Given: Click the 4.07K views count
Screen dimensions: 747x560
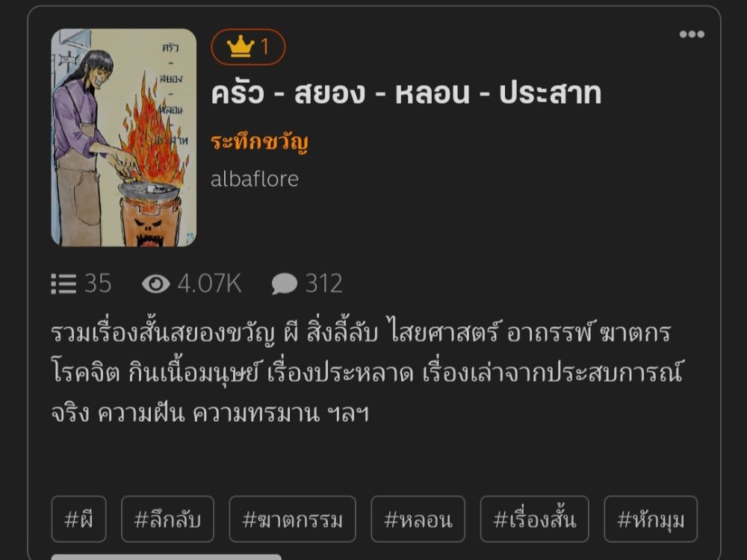Looking at the screenshot, I should tap(210, 284).
